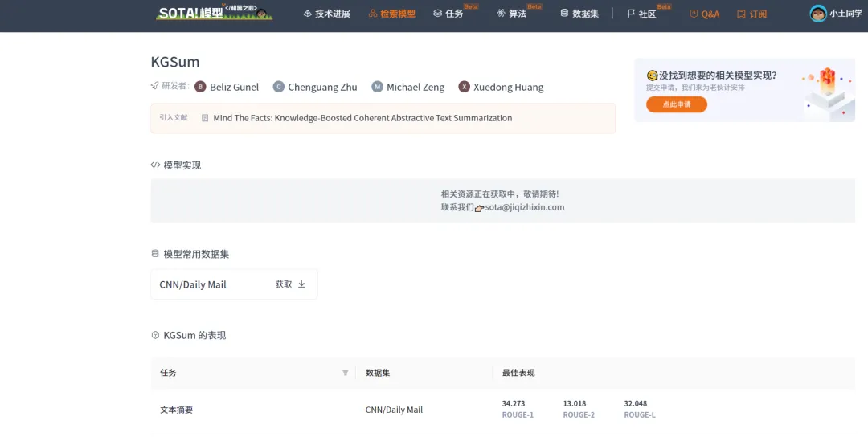This screenshot has height=441, width=868.
Task: Open the 小土同学 user avatar
Action: (x=817, y=14)
